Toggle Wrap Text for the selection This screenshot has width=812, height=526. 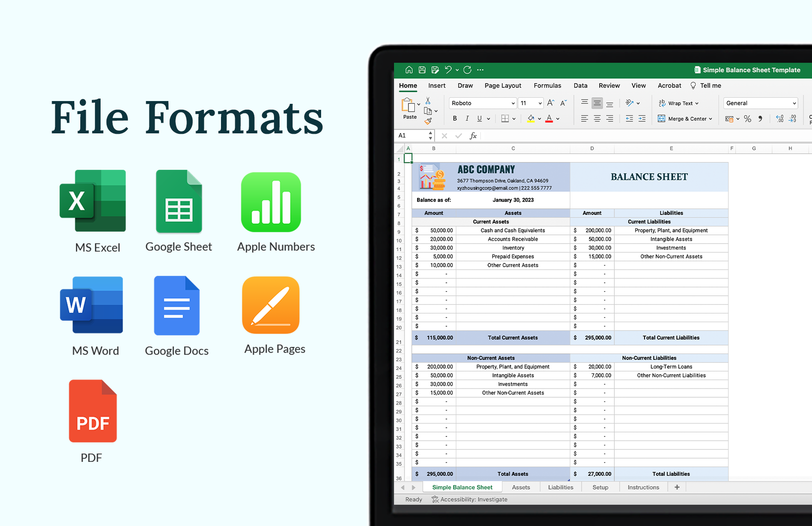click(677, 103)
